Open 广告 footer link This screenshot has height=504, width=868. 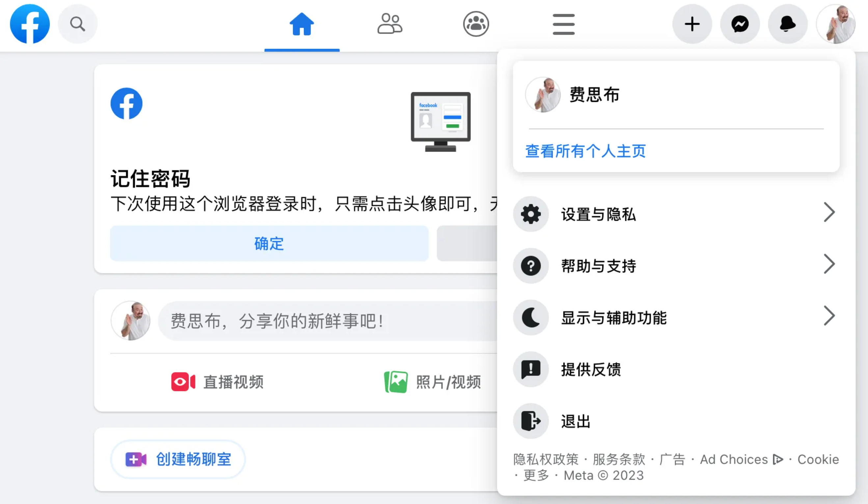pyautogui.click(x=672, y=459)
